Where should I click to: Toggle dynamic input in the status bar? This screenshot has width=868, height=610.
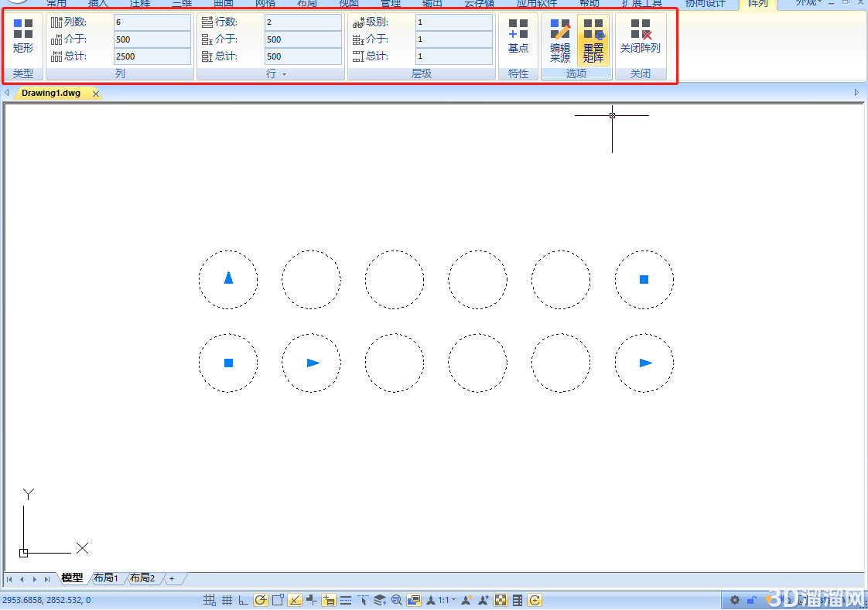(328, 600)
